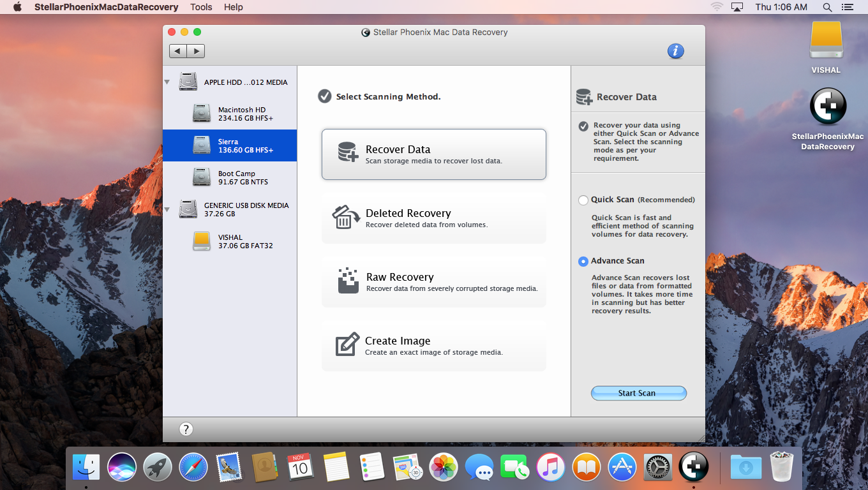Choose the Deleted Recovery option
This screenshot has width=868, height=490.
[x=434, y=218]
